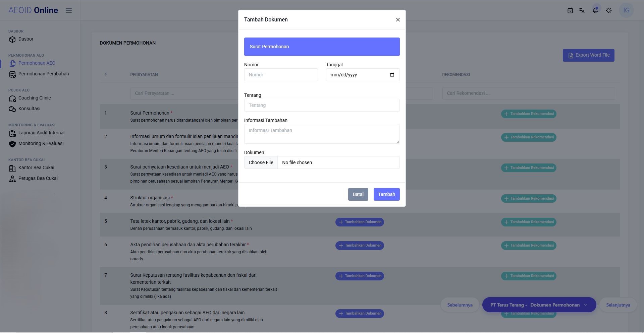Click the DOKUMEN PERMOHONAN heading
Screen dimensions: 644x333
(127, 43)
